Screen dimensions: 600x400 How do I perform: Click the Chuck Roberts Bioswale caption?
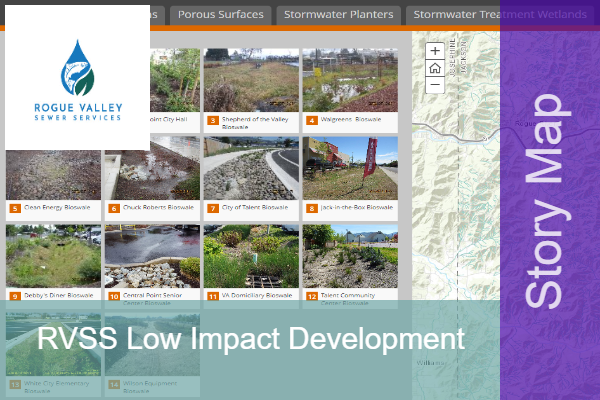point(158,207)
